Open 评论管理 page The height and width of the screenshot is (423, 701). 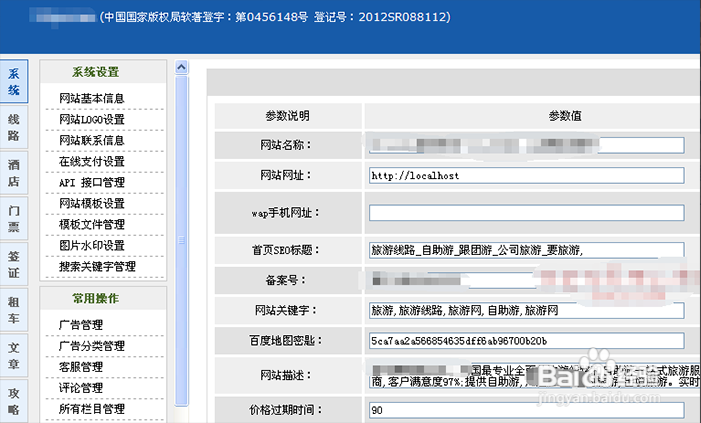point(81,388)
